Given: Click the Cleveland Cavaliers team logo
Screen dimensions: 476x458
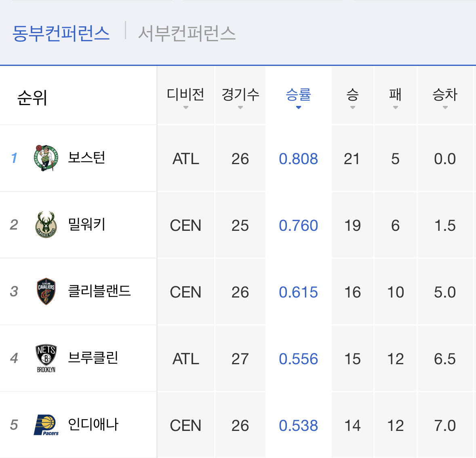Looking at the screenshot, I should tap(46, 291).
